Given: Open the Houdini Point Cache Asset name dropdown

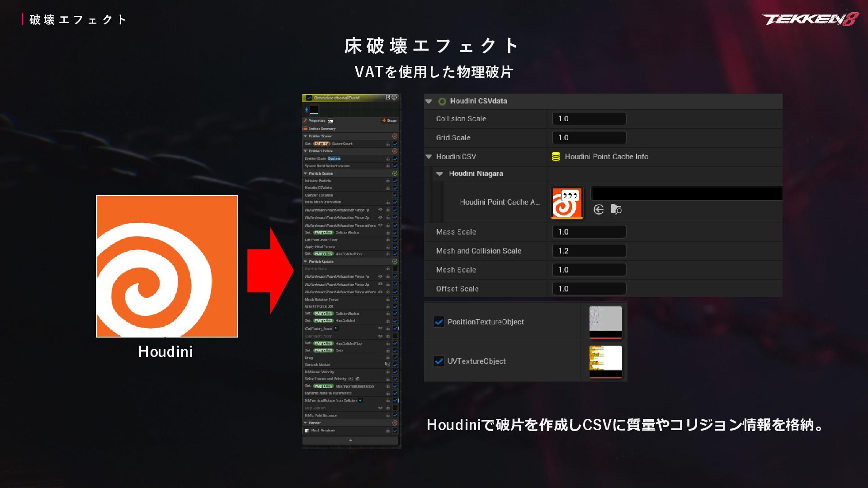Looking at the screenshot, I should [686, 193].
